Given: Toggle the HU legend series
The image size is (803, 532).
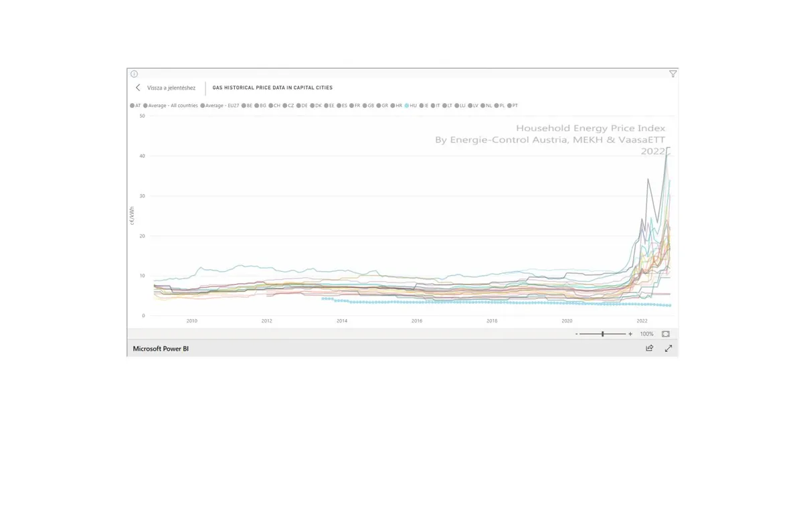Looking at the screenshot, I should click(411, 106).
